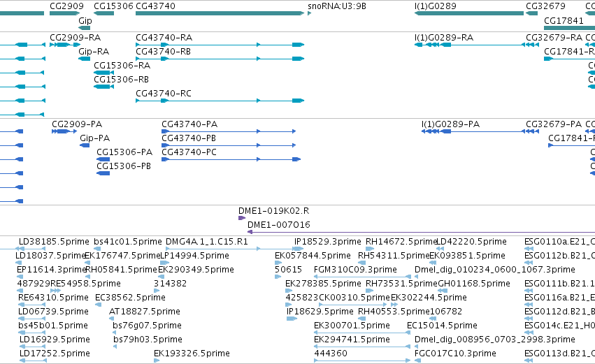595x364 pixels.
Task: Select EST FGM310C09.3prime
Action: click(356, 270)
